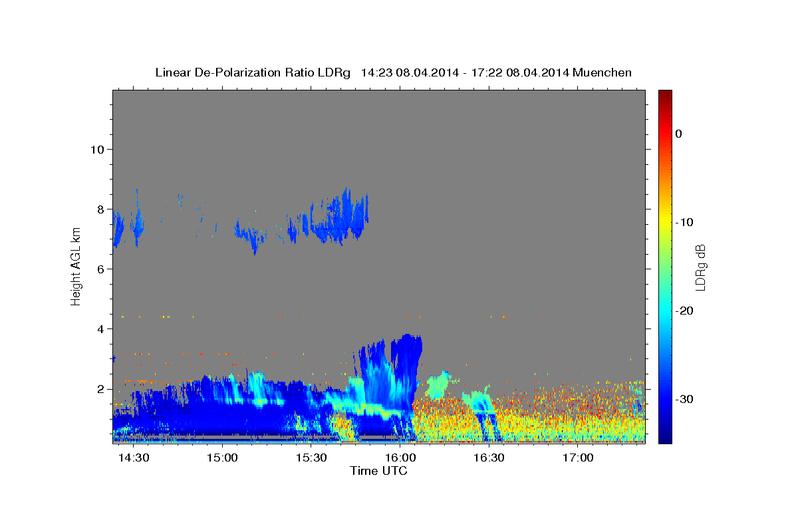Click the "14:23 08.04.2014" start time in title
The width and height of the screenshot is (798, 532).
pos(410,72)
